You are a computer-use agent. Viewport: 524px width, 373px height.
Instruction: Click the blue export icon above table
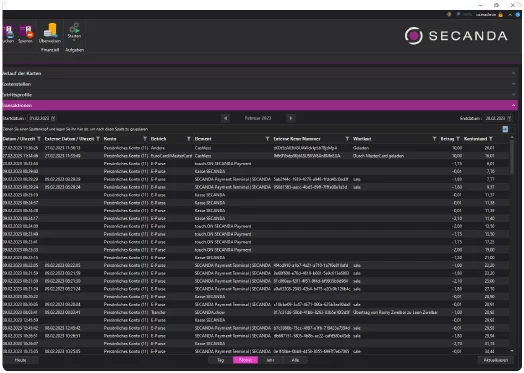(505, 129)
